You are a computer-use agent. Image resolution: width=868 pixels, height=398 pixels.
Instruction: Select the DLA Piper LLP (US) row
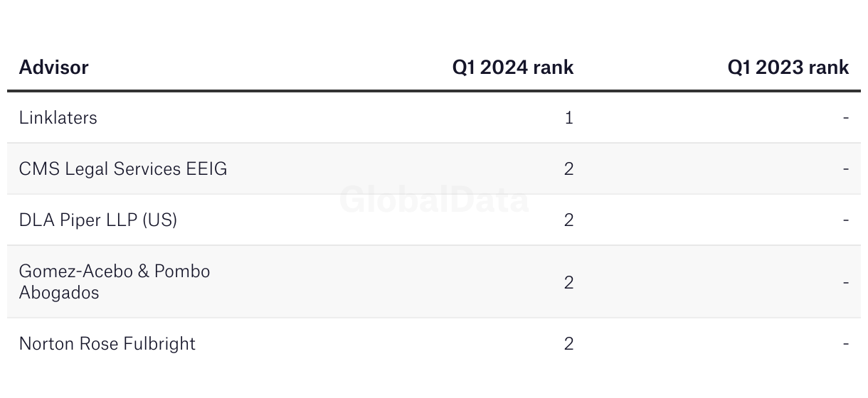click(x=434, y=220)
